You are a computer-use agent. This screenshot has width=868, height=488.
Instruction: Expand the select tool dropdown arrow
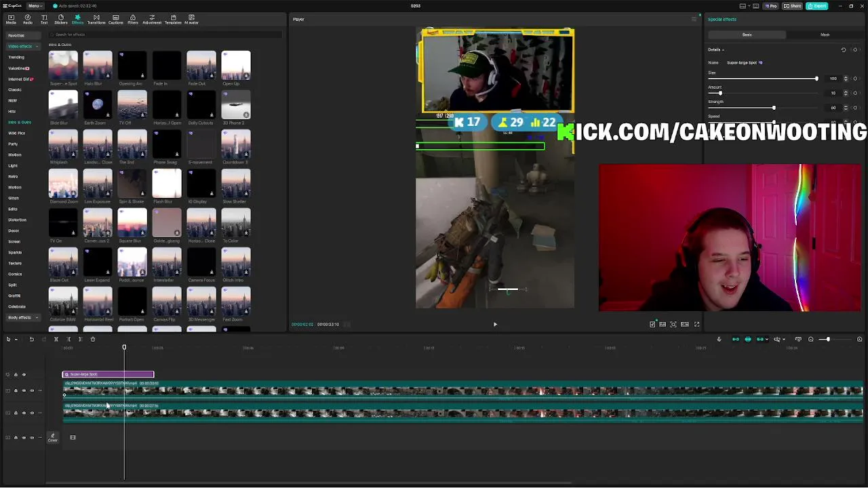click(x=16, y=339)
